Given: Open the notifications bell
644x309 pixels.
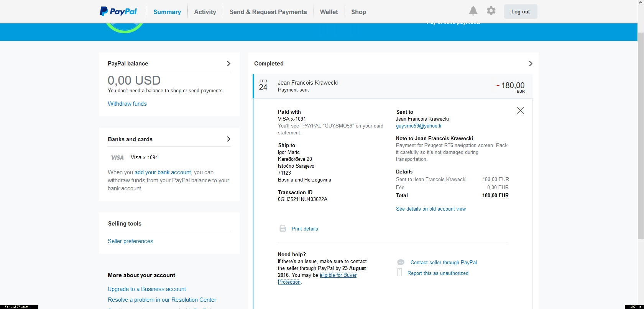Looking at the screenshot, I should 473,11.
